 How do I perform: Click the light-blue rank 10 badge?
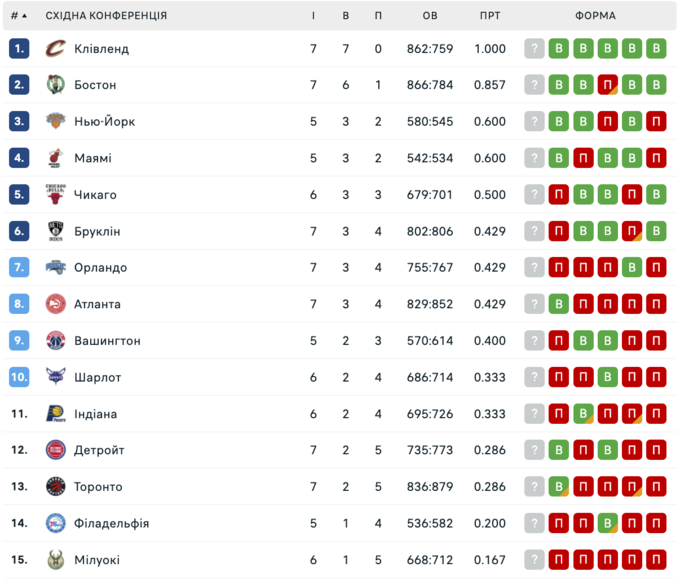click(19, 377)
